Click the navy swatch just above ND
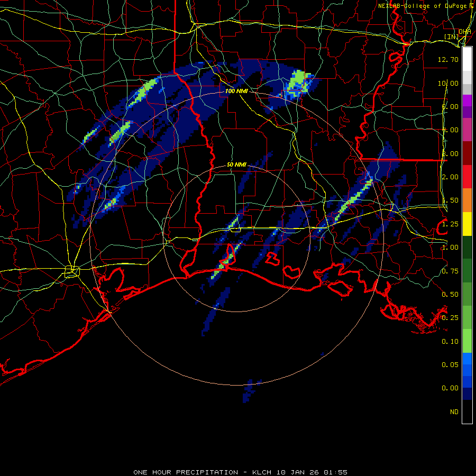Viewport: 476px width, 476px height. point(467,394)
